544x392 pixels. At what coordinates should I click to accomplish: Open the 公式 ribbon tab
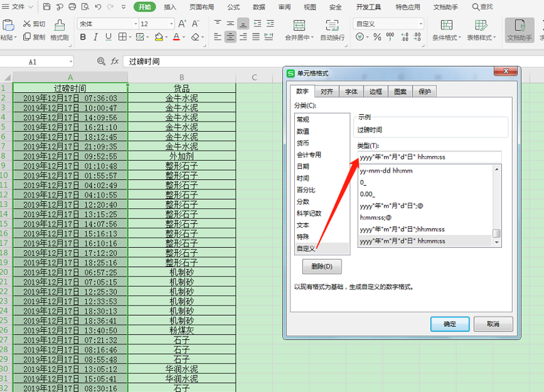point(233,7)
